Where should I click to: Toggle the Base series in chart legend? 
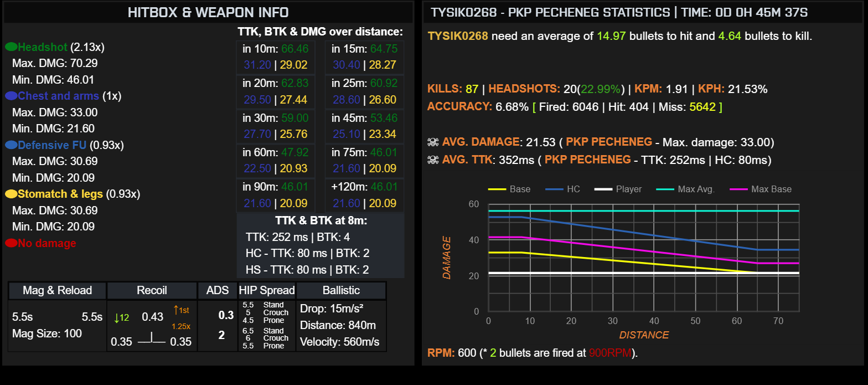pos(509,189)
